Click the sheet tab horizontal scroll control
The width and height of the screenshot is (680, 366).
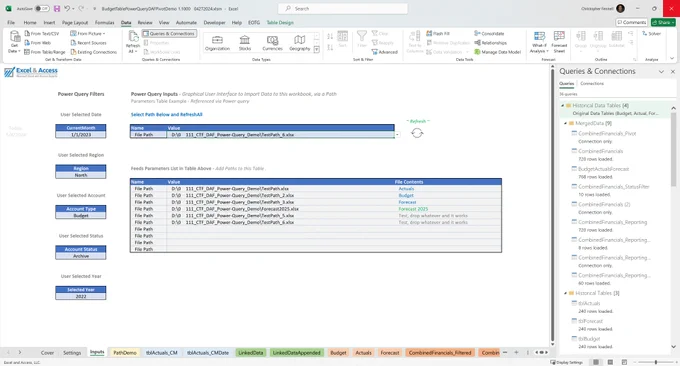coord(541,353)
